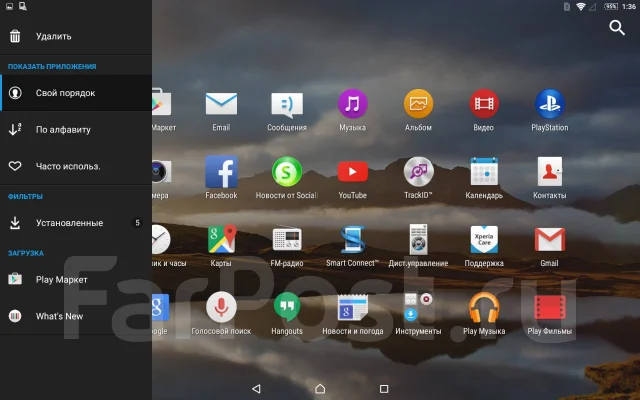
Task: Tap the Android back navigation button
Action: (x=256, y=389)
